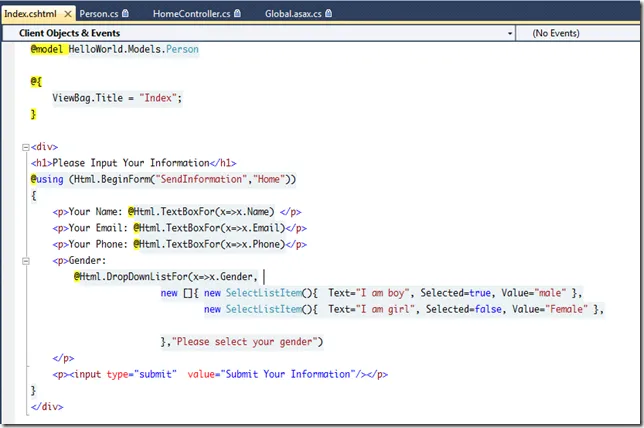This screenshot has height=428, width=644.
Task: Click value "Submit Your Information" attribute
Action: click(x=271, y=375)
